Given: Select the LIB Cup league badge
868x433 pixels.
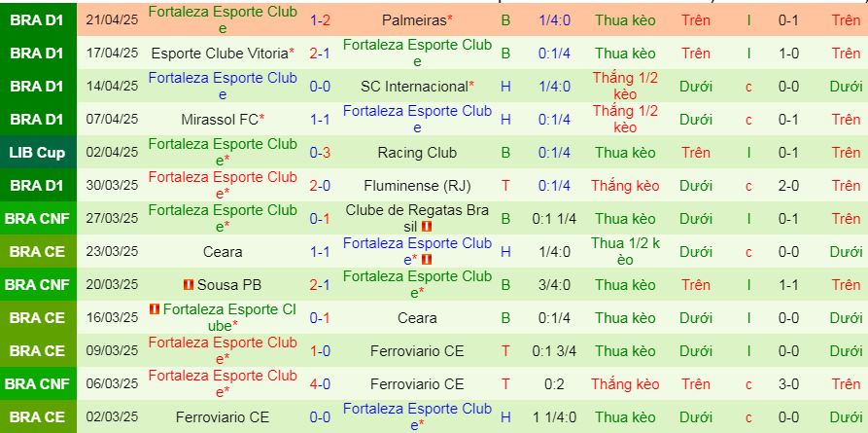Looking at the screenshot, I should click(36, 153).
